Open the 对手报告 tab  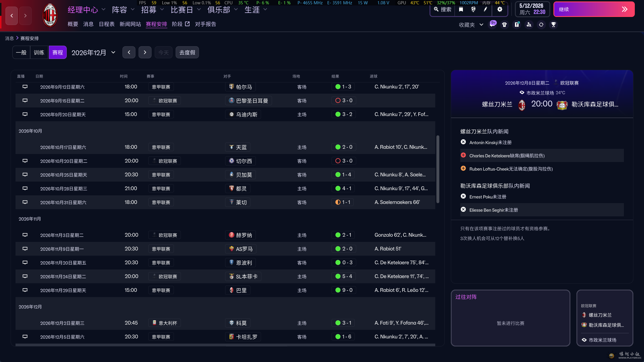point(205,24)
